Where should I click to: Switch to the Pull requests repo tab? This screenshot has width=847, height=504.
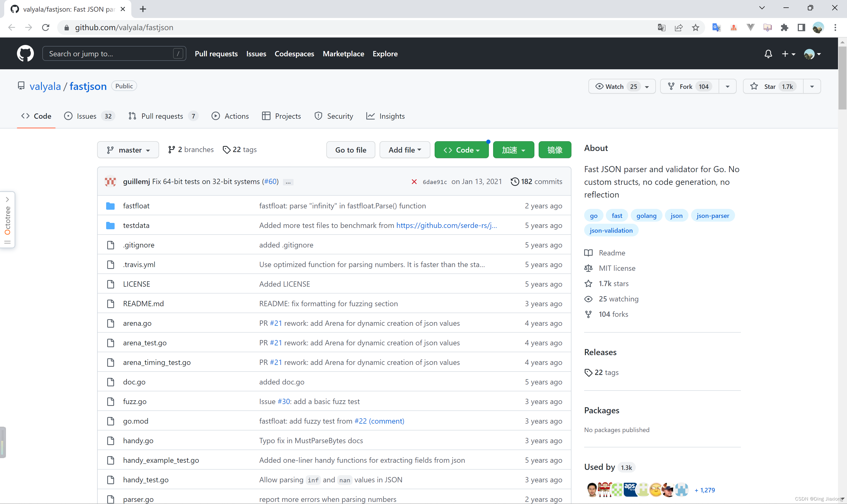tap(163, 116)
